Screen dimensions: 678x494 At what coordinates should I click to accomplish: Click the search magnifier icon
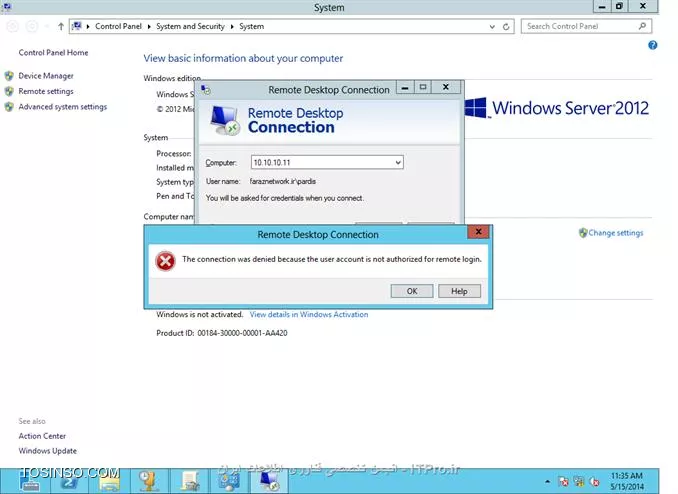[642, 26]
